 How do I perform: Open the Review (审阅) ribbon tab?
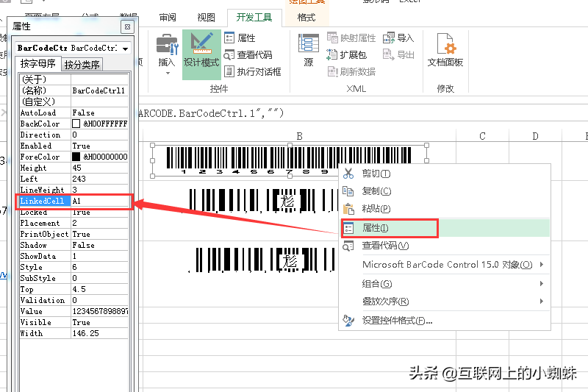[168, 18]
